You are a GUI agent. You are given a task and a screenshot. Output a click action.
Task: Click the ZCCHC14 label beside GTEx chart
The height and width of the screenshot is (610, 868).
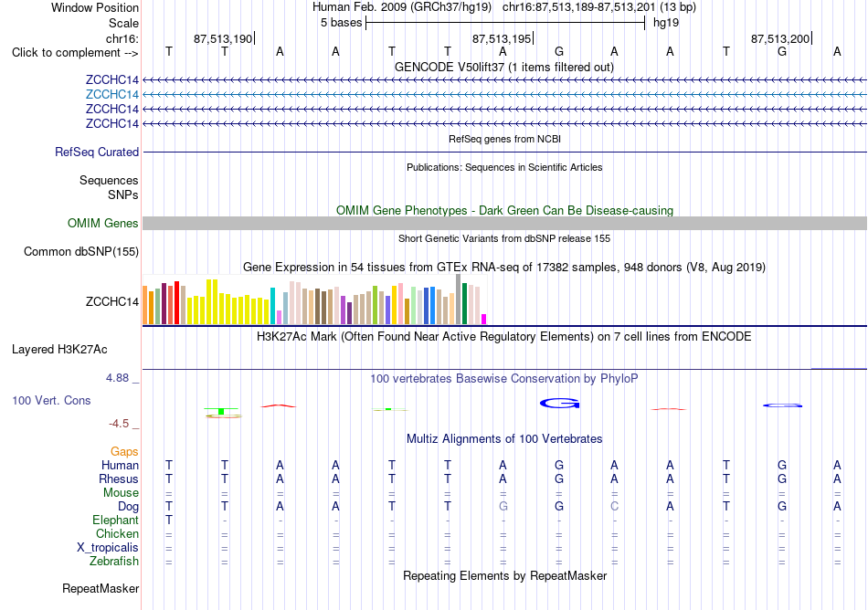coord(111,302)
